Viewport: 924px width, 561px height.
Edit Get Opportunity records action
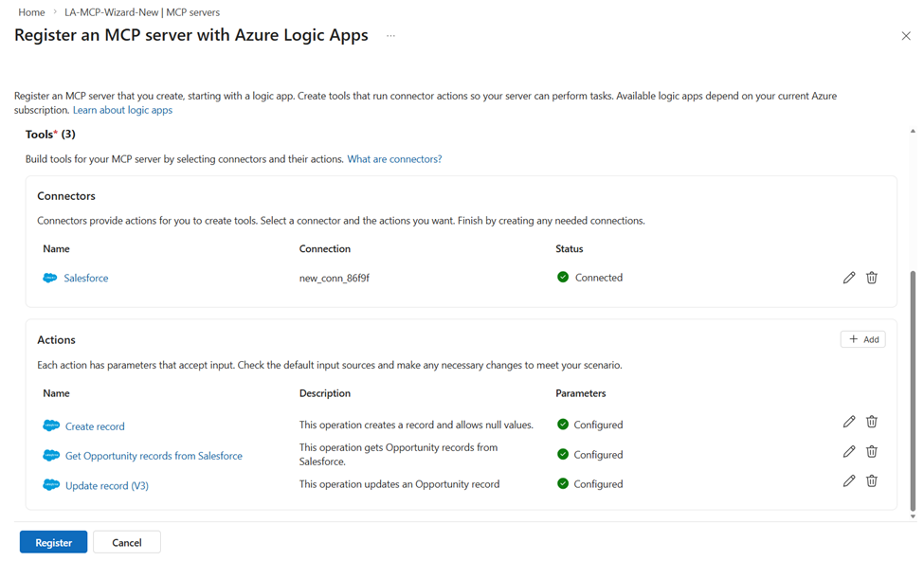tap(849, 452)
